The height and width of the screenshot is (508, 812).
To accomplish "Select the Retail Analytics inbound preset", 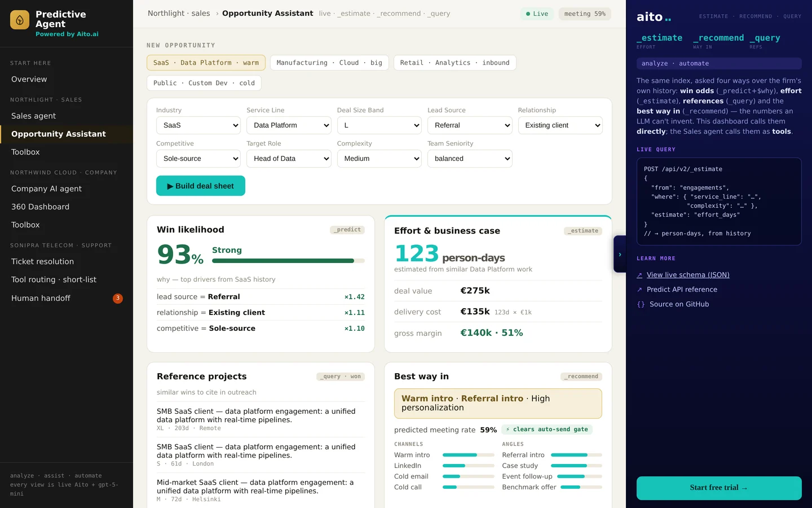I will coord(454,63).
